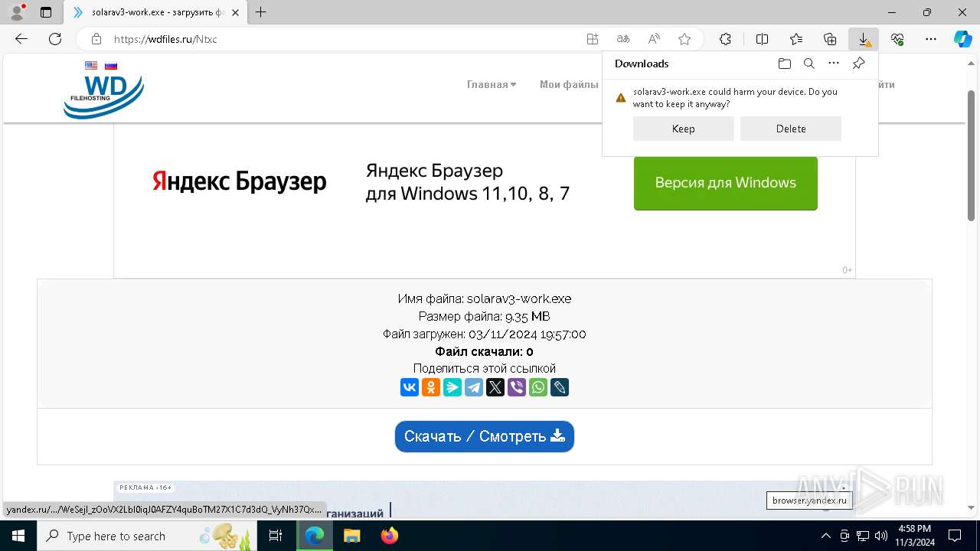Open the network tray icon
The image size is (980, 551).
pos(863,536)
